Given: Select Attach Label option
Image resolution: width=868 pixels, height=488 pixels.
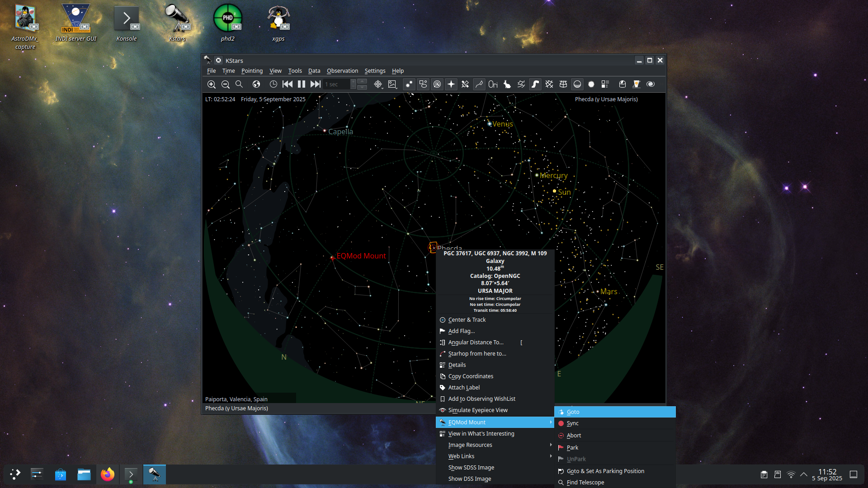Looking at the screenshot, I should pyautogui.click(x=495, y=388).
